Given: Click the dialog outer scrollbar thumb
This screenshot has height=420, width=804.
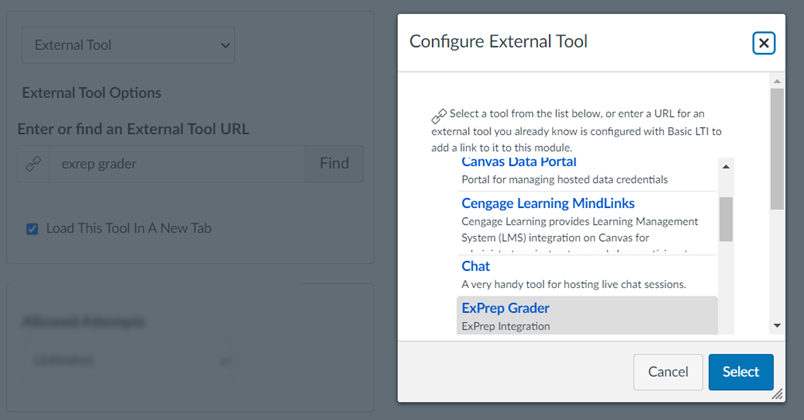Looking at the screenshot, I should point(777,149).
